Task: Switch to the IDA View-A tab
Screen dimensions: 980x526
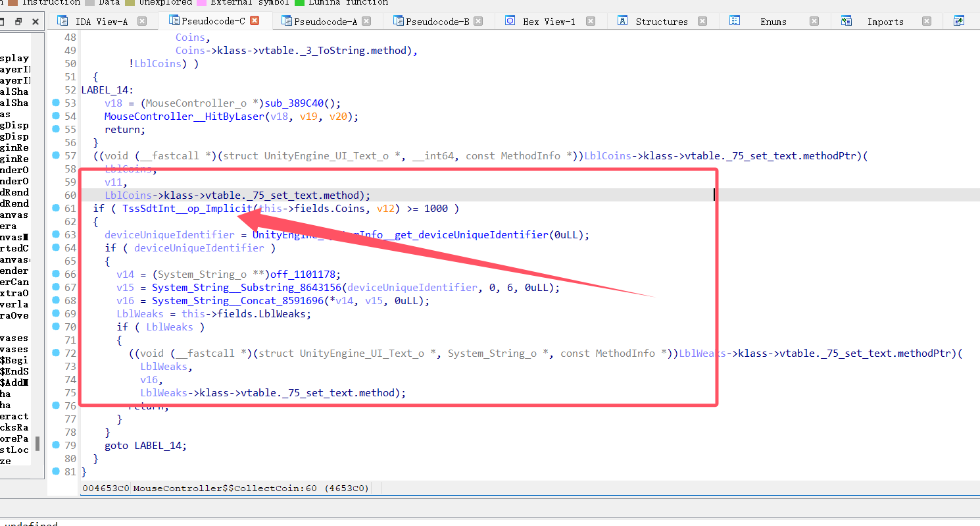Action: [x=102, y=22]
